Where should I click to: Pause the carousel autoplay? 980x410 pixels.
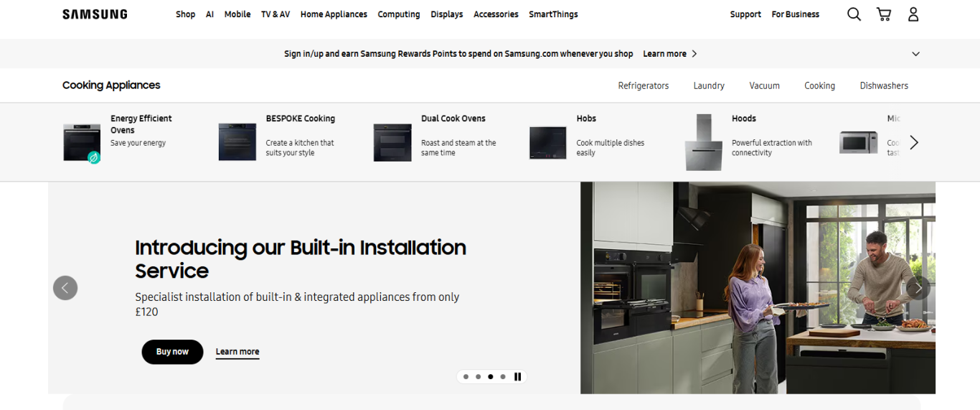click(x=517, y=377)
